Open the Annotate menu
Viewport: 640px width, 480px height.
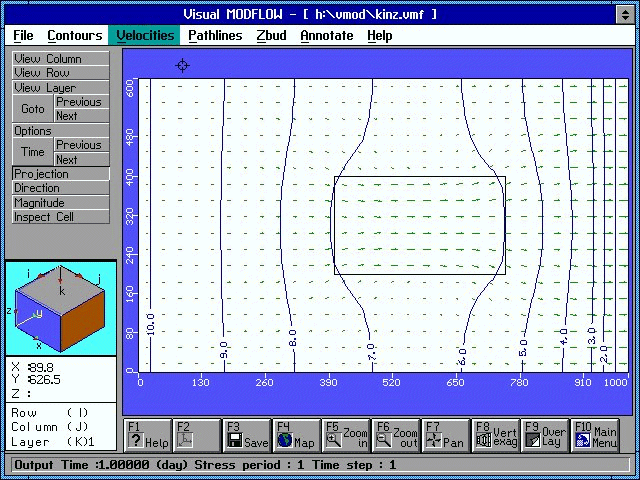point(327,36)
